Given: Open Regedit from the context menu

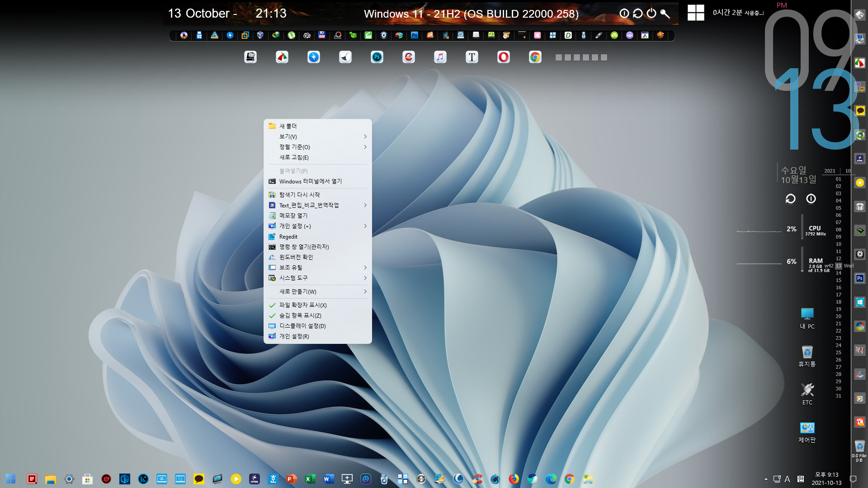Looking at the screenshot, I should [x=318, y=236].
